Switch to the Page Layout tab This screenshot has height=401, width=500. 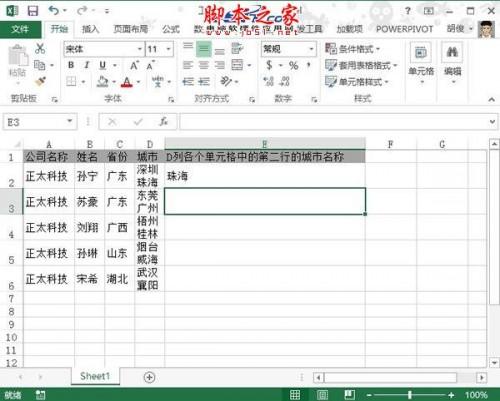(x=131, y=29)
